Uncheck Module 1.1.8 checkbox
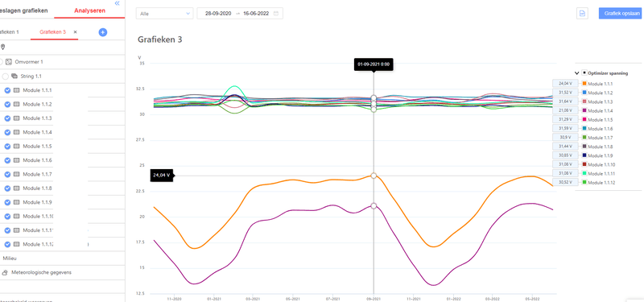 (7, 188)
